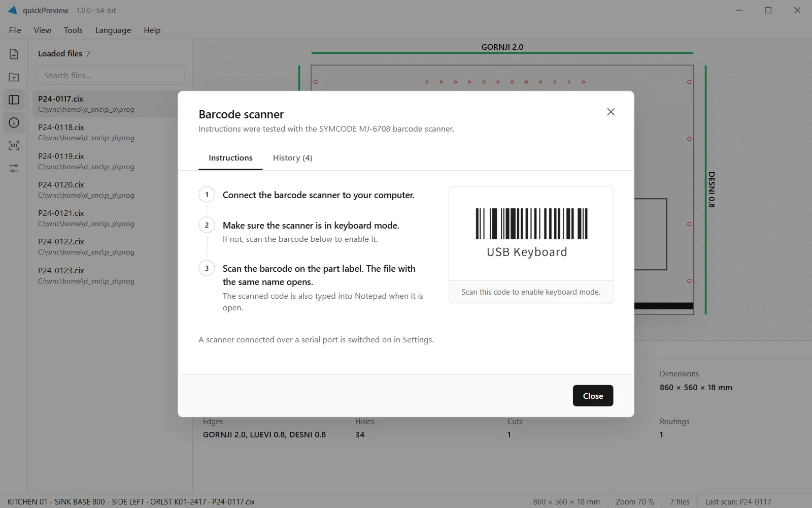Minimize the quickPreview window
This screenshot has height=508, width=812.
tap(739, 10)
